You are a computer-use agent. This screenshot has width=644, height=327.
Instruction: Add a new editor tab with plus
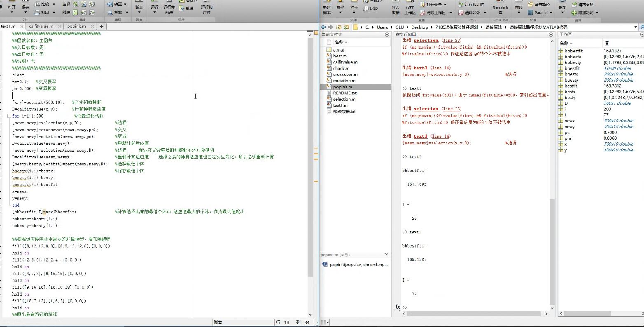point(101,26)
